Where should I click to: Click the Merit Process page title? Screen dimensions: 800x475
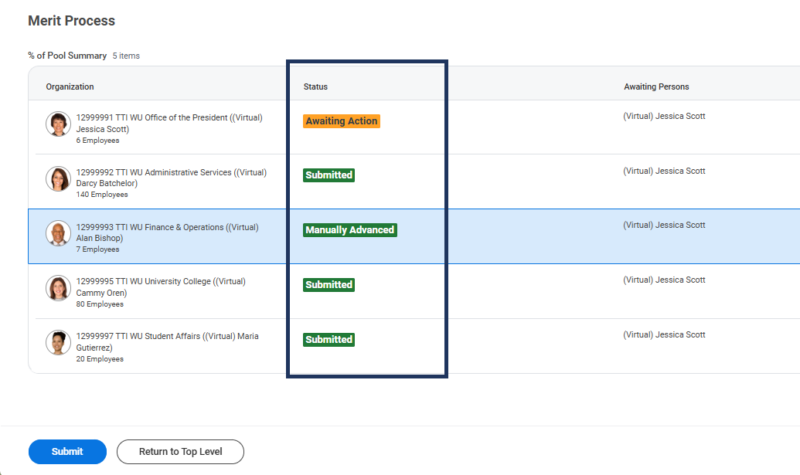tap(71, 20)
